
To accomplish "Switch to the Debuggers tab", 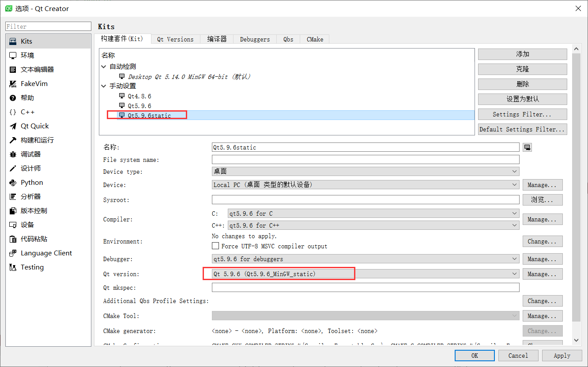I will click(x=255, y=39).
